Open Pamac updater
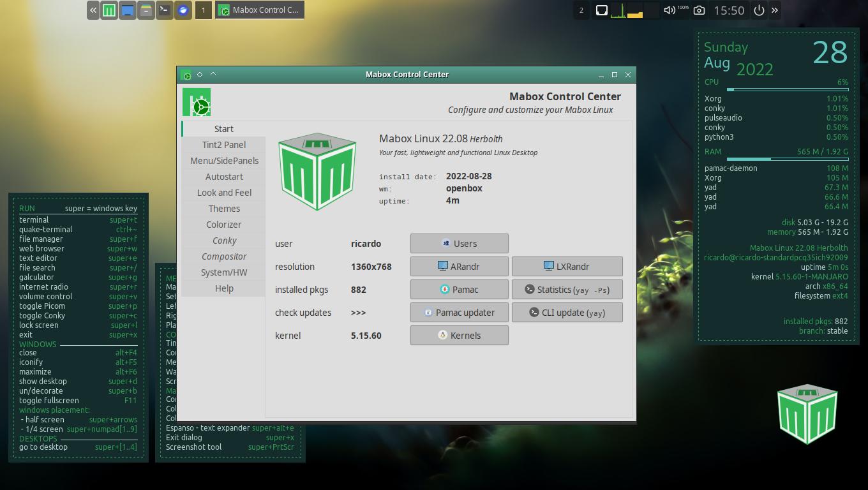This screenshot has height=490, width=868. (x=460, y=313)
